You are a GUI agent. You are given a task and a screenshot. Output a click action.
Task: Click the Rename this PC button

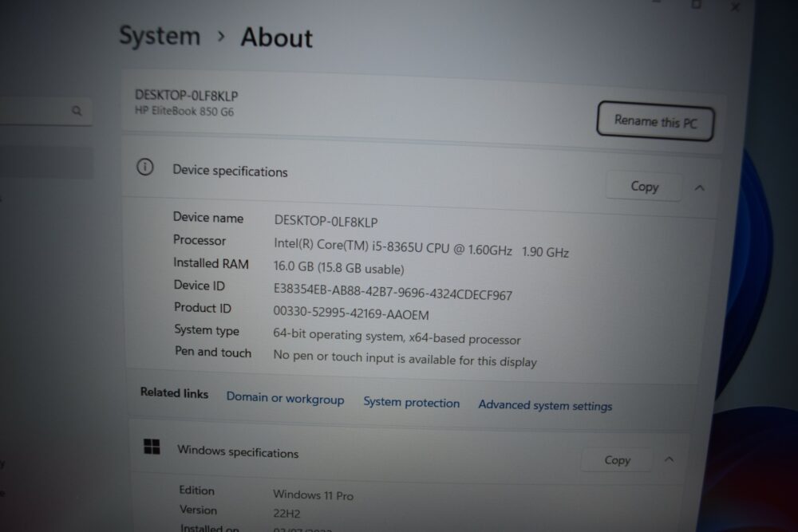(x=655, y=121)
